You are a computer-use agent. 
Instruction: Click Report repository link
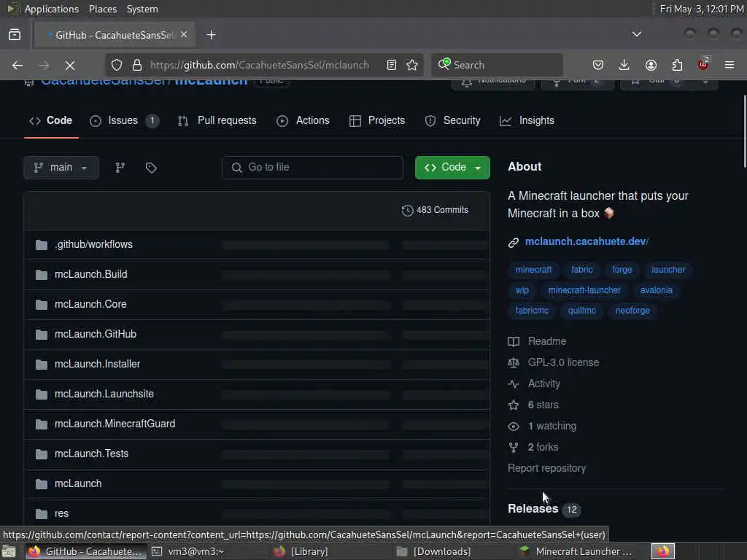(547, 468)
